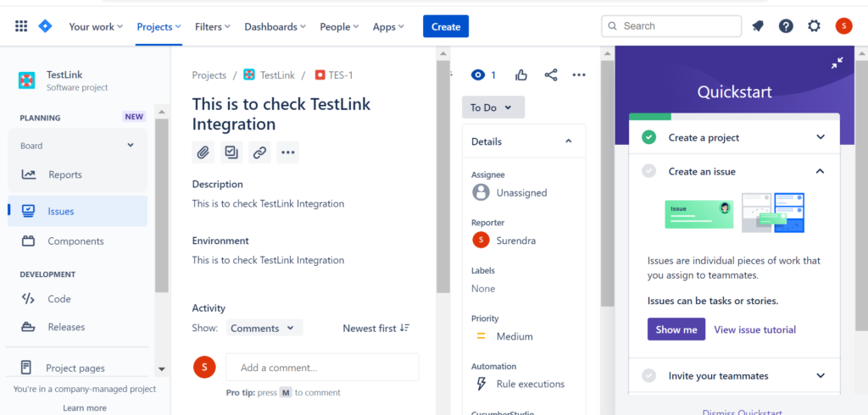The height and width of the screenshot is (415, 868).
Task: Click the attach file paperclip icon
Action: [x=203, y=152]
